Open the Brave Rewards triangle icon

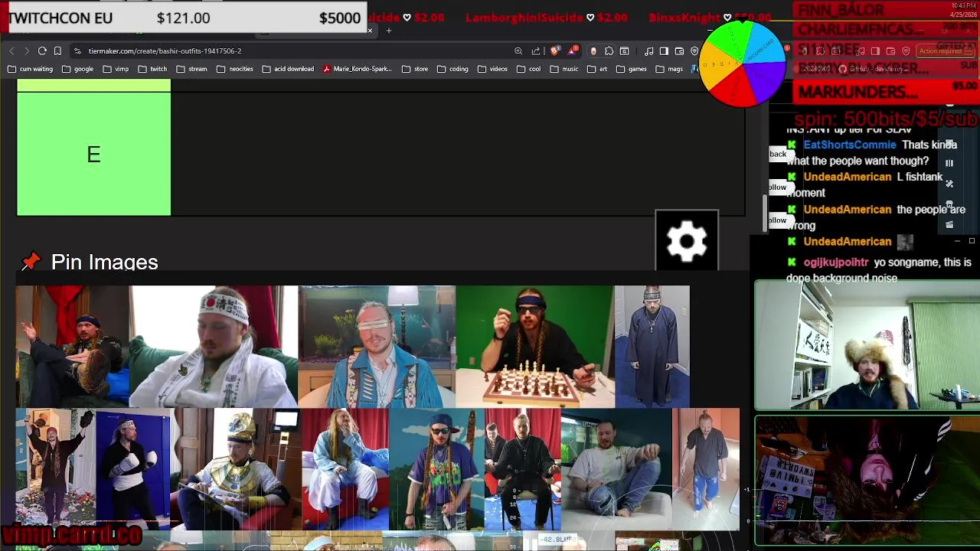pos(573,51)
